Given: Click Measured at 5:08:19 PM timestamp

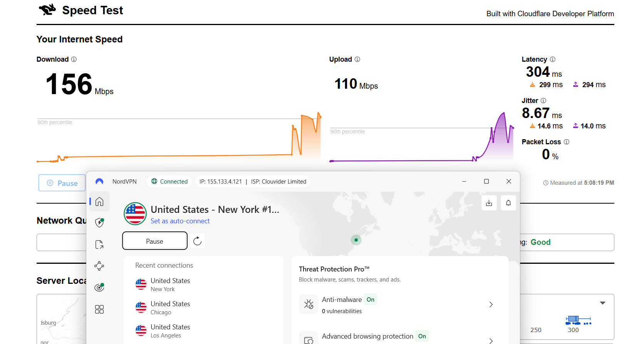Looking at the screenshot, I should (579, 183).
